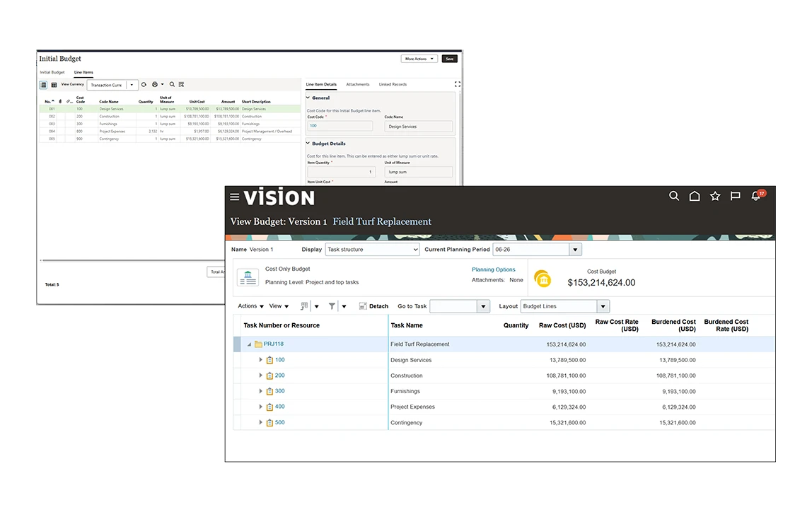
Task: Click Burdened Cost 108,781,100.00 cell
Action: point(675,376)
